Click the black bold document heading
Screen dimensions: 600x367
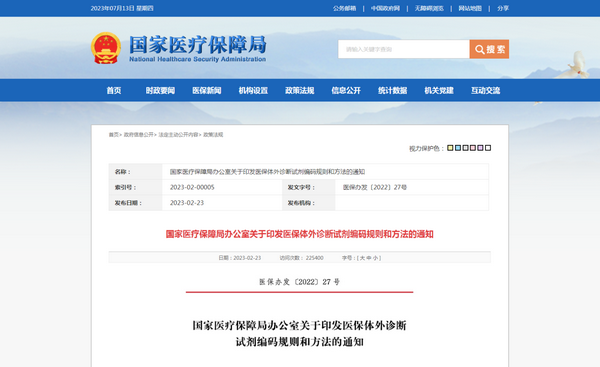click(299, 333)
